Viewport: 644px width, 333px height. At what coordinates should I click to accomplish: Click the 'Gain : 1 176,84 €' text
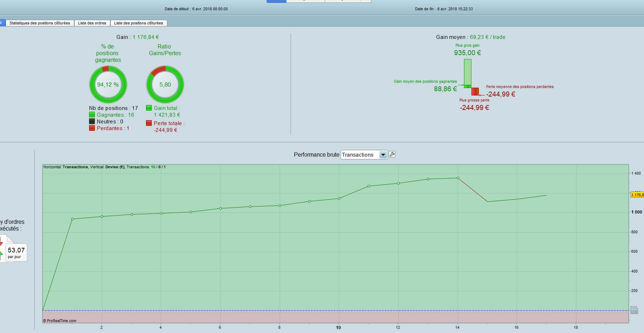138,37
